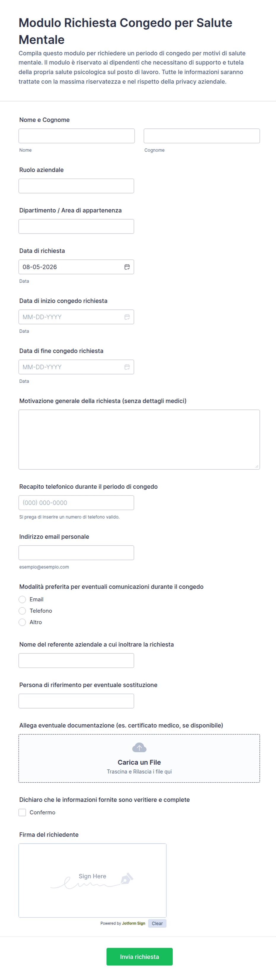Submit form with Invia richiesta button
Image resolution: width=276 pixels, height=980 pixels.
(139, 957)
